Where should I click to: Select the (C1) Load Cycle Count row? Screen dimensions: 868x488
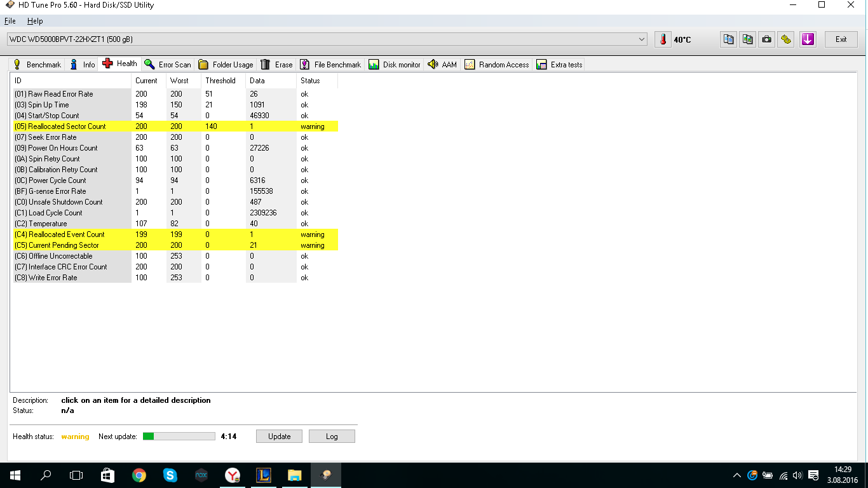pos(174,213)
